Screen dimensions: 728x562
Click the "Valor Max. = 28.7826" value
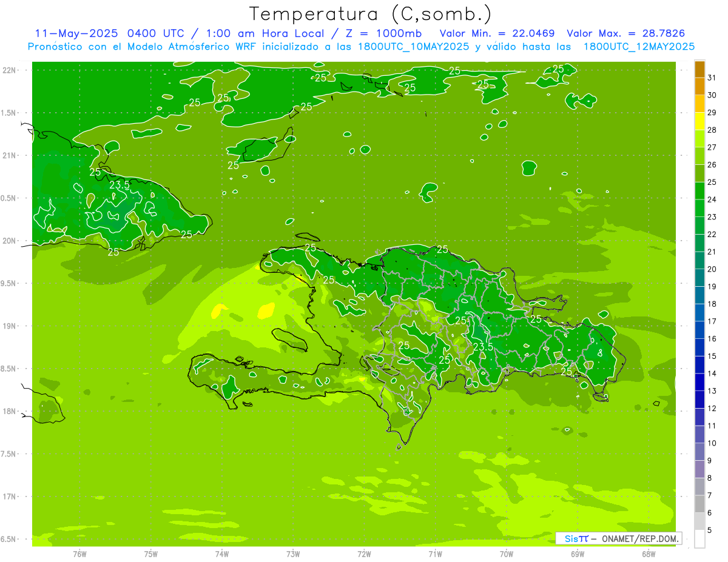(x=627, y=33)
